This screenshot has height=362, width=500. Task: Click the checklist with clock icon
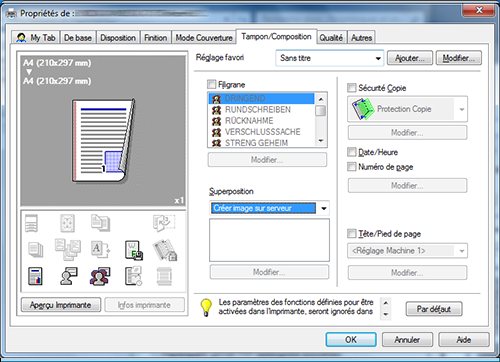point(133,276)
